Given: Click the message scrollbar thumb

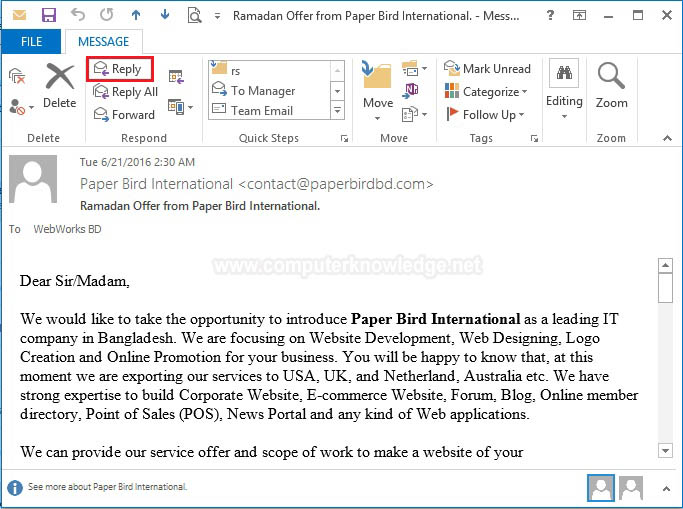Looking at the screenshot, I should 665,288.
